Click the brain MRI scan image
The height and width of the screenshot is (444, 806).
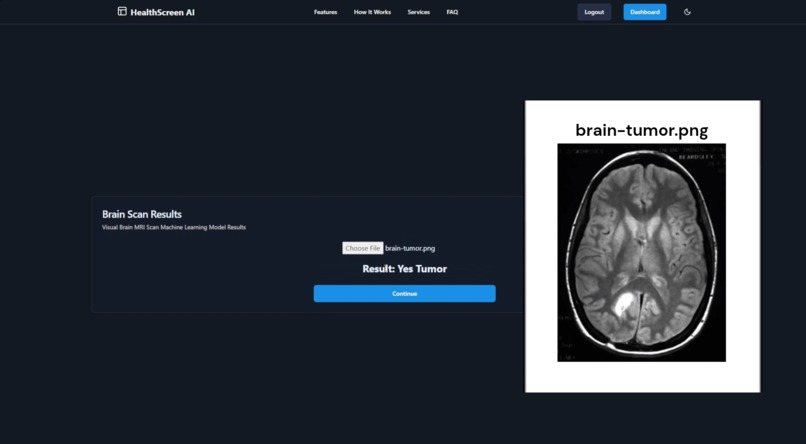(x=642, y=252)
